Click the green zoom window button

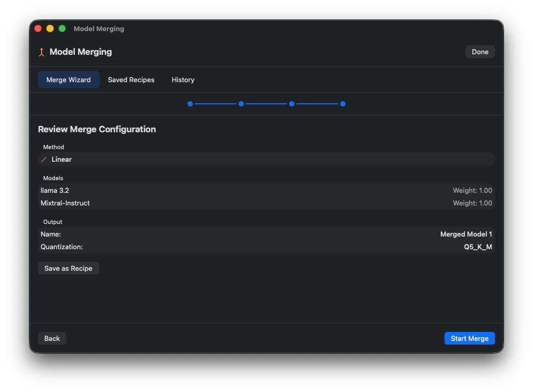coord(62,28)
